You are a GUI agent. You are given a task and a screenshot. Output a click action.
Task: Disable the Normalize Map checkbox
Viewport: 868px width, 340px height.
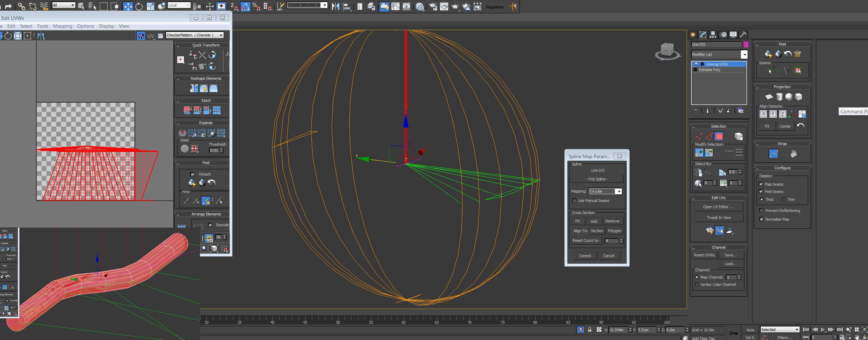point(761,219)
